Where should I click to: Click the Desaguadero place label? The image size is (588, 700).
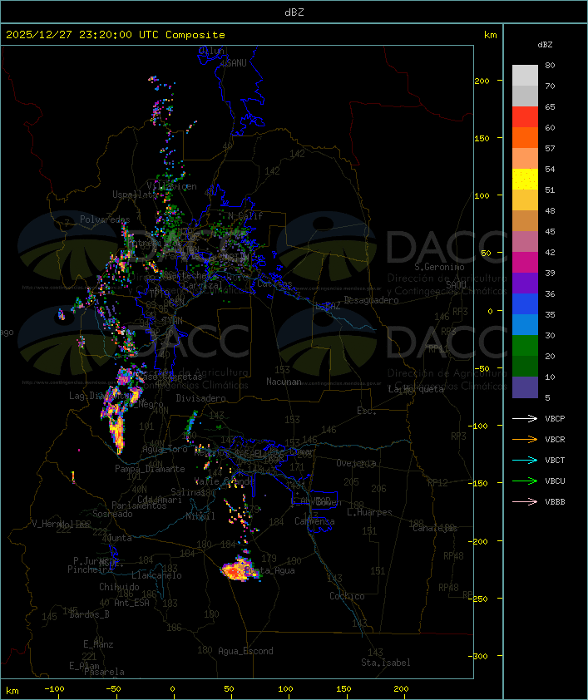tap(371, 300)
